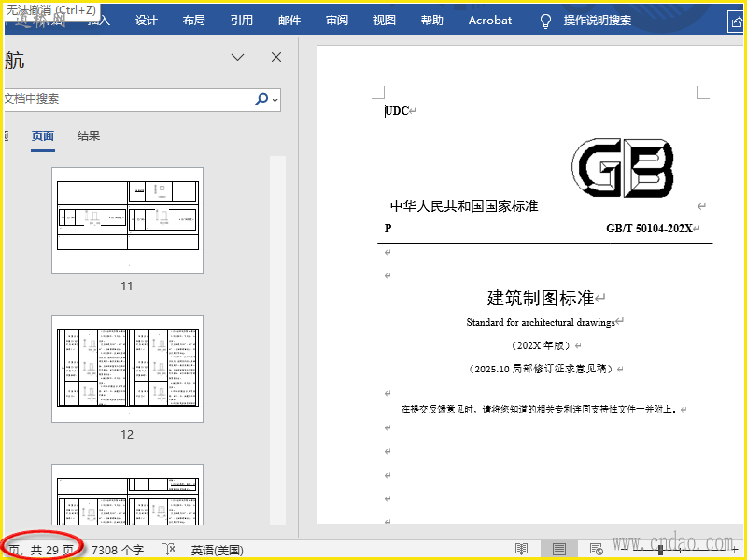Click the lightbulb Tell Me icon
Screen dimensions: 747x560
click(545, 21)
